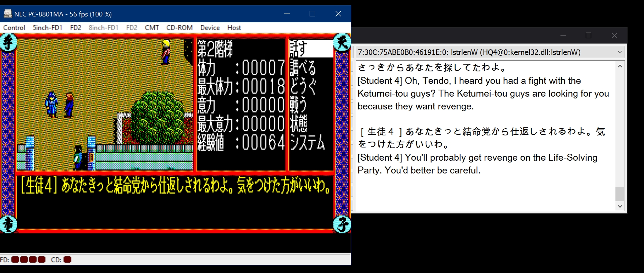The height and width of the screenshot is (273, 644).
Task: Click the 第2階梯 level label
Action: click(215, 49)
